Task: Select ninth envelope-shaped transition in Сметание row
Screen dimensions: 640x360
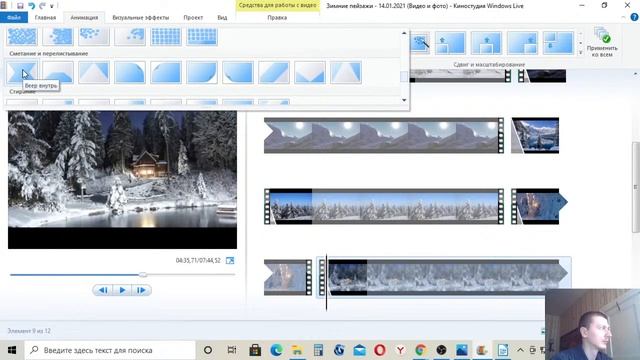Action: (x=309, y=72)
